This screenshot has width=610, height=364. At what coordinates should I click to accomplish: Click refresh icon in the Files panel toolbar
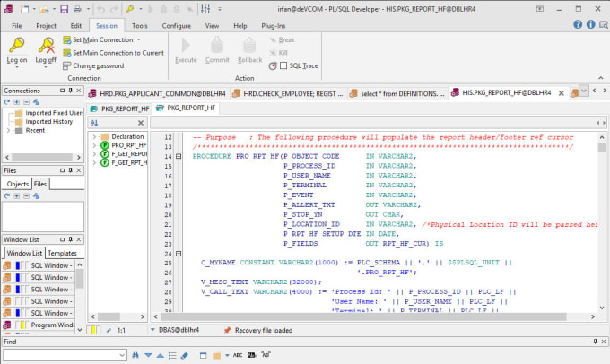(x=7, y=196)
